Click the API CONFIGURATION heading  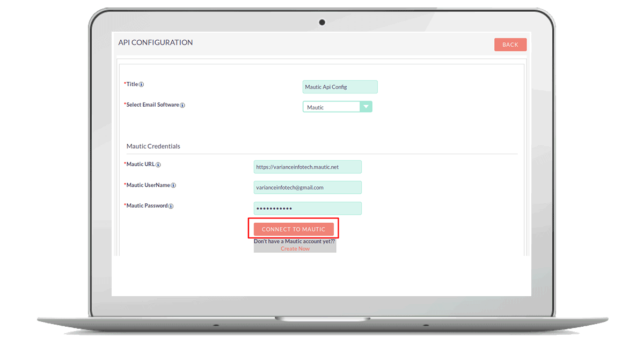156,42
